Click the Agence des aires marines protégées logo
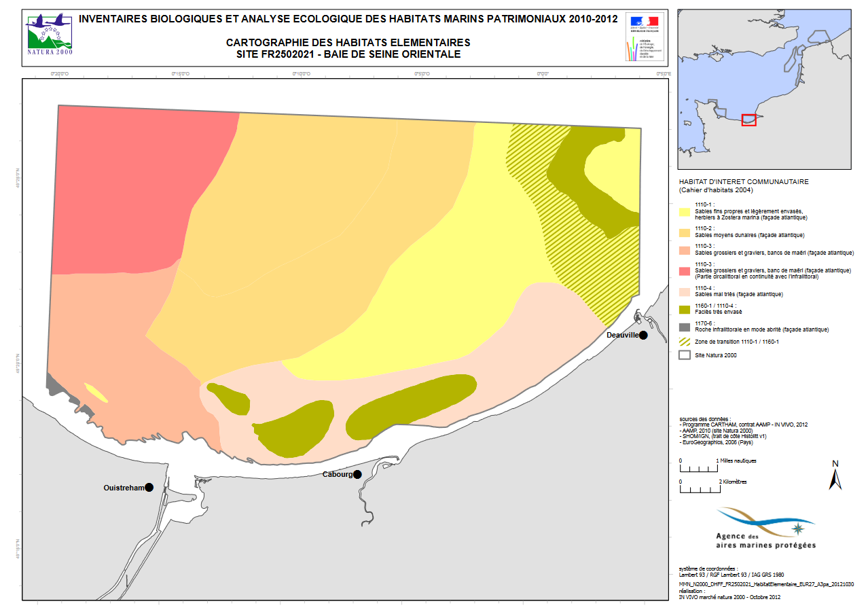Viewport: 868px width, 612px height. point(765,528)
